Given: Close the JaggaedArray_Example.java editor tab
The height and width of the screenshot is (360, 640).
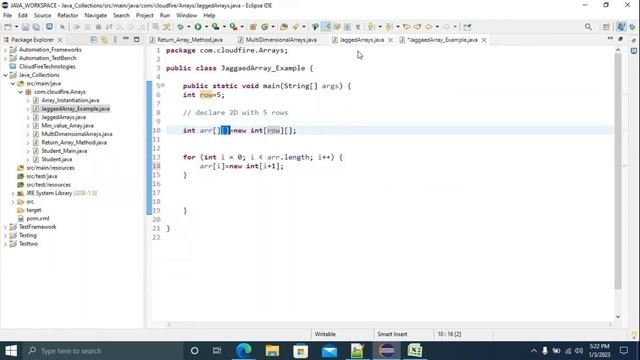Looking at the screenshot, I should (x=484, y=40).
